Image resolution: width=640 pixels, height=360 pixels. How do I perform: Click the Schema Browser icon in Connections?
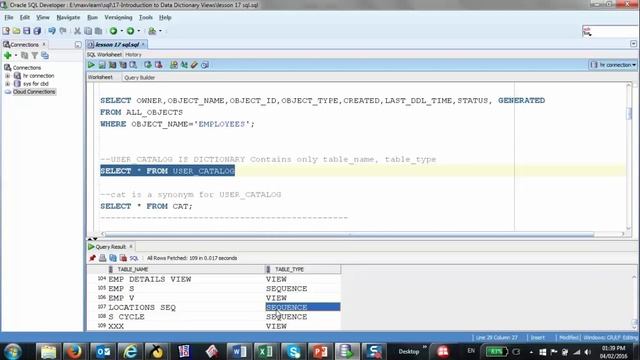[x=45, y=56]
